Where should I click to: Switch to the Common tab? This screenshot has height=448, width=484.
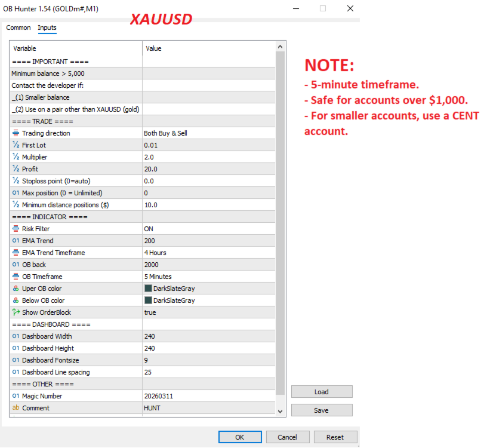(19, 27)
